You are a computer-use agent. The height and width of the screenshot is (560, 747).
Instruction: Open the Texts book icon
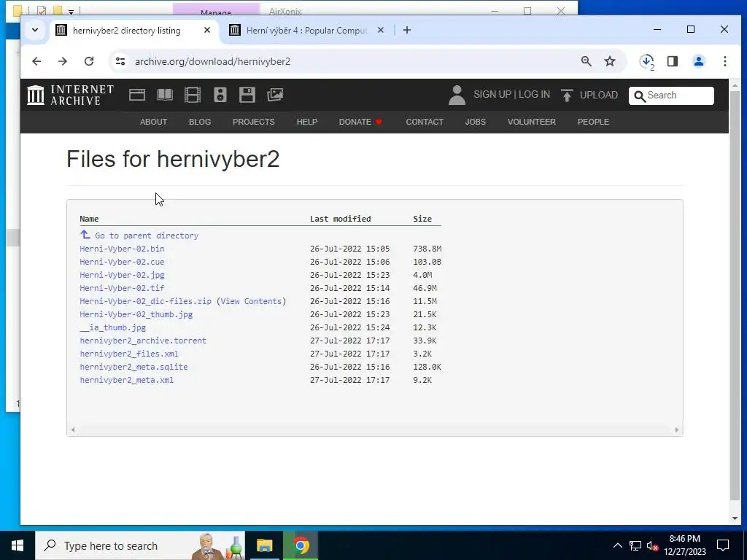click(165, 95)
